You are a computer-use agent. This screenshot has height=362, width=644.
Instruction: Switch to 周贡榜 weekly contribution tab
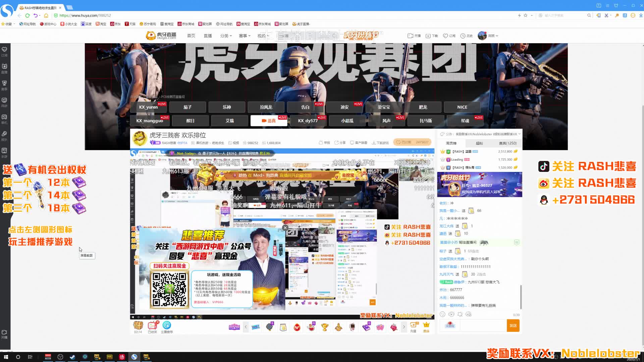point(451,143)
